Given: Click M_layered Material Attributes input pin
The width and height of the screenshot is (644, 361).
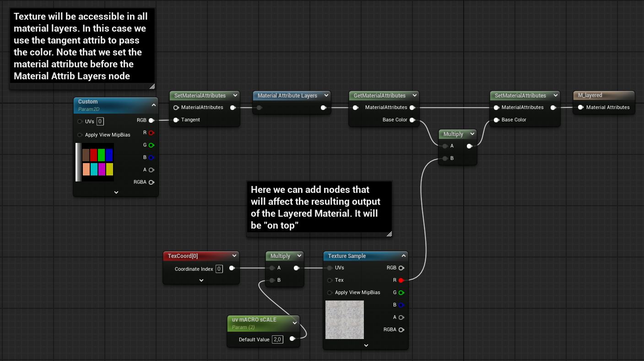Looking at the screenshot, I should pyautogui.click(x=580, y=107).
